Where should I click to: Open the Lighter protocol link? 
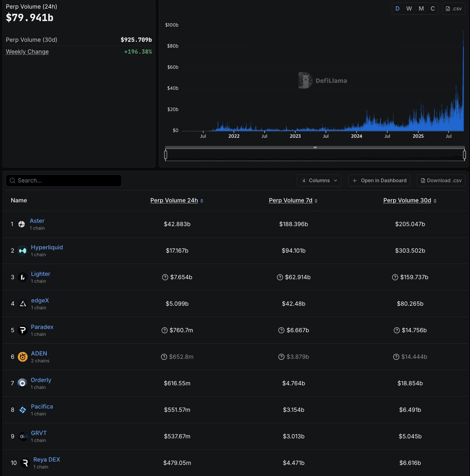coord(40,274)
